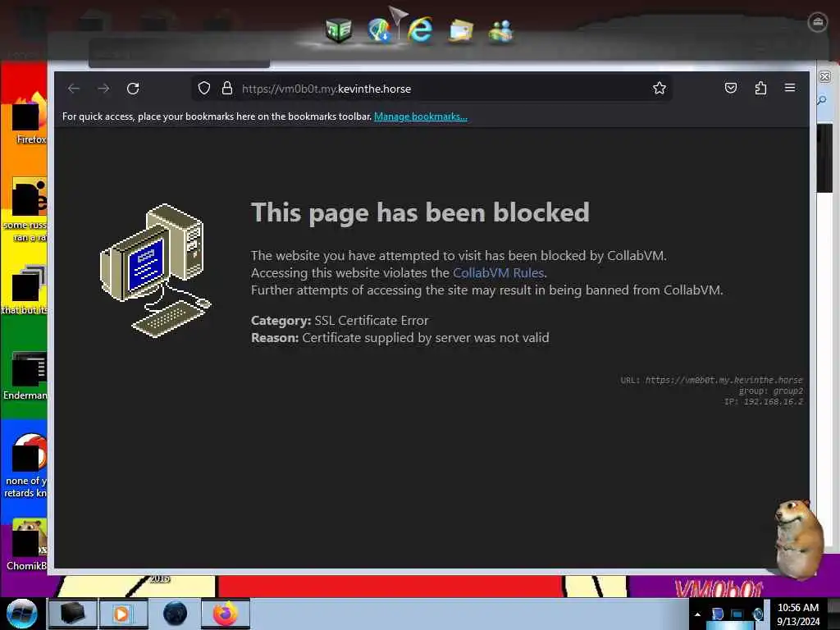The height and width of the screenshot is (630, 840).
Task: Click the padlock site info icon
Action: 227,89
